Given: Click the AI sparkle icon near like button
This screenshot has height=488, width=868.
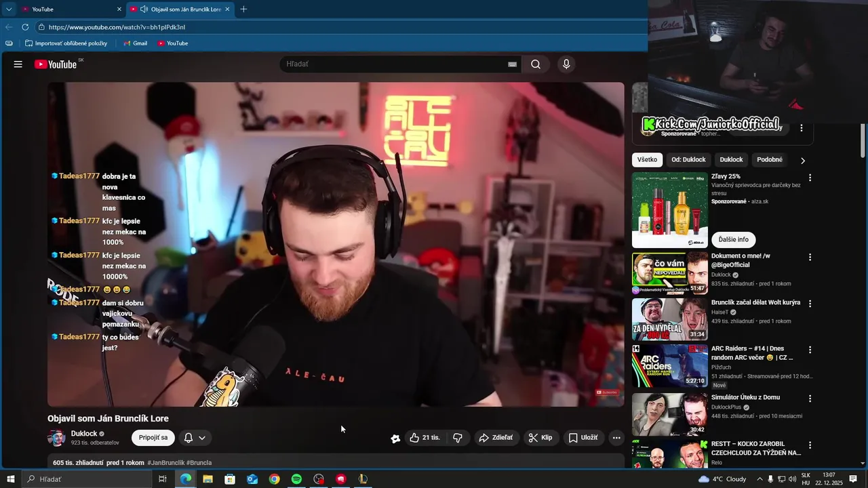Looking at the screenshot, I should pyautogui.click(x=395, y=439).
